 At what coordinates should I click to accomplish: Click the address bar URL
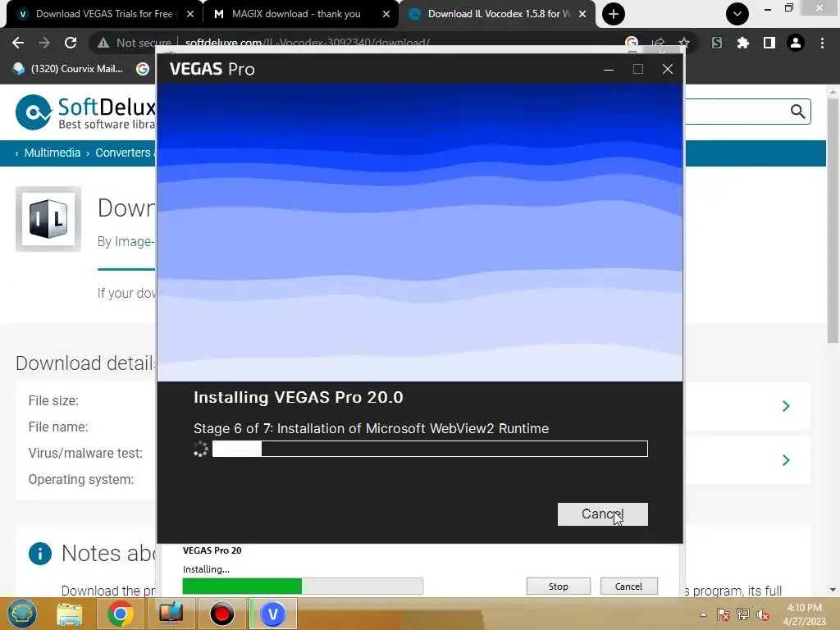pyautogui.click(x=307, y=43)
